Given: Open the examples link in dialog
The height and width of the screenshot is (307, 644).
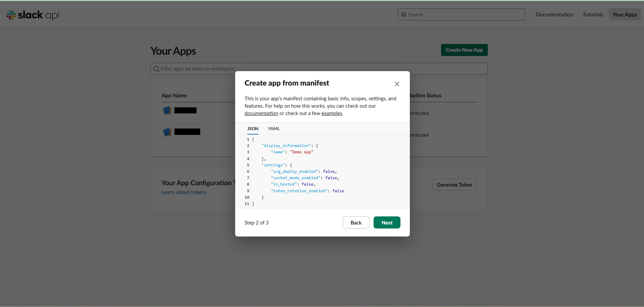Looking at the screenshot, I should (x=332, y=113).
